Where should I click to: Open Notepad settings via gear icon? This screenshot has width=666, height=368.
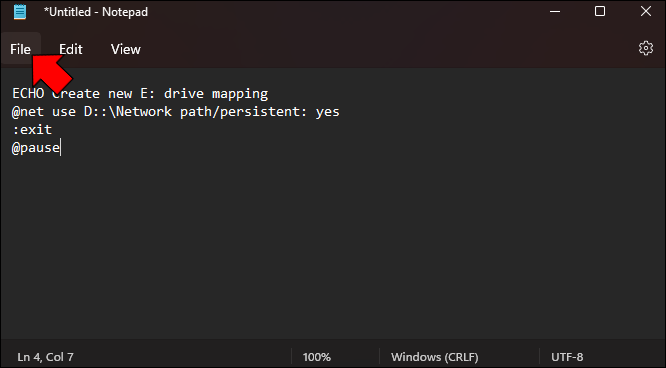[646, 48]
